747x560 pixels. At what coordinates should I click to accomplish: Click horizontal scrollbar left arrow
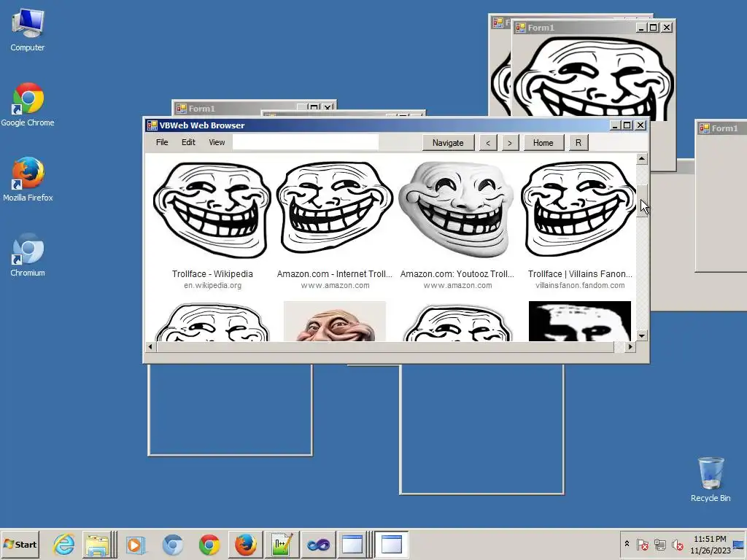point(150,346)
